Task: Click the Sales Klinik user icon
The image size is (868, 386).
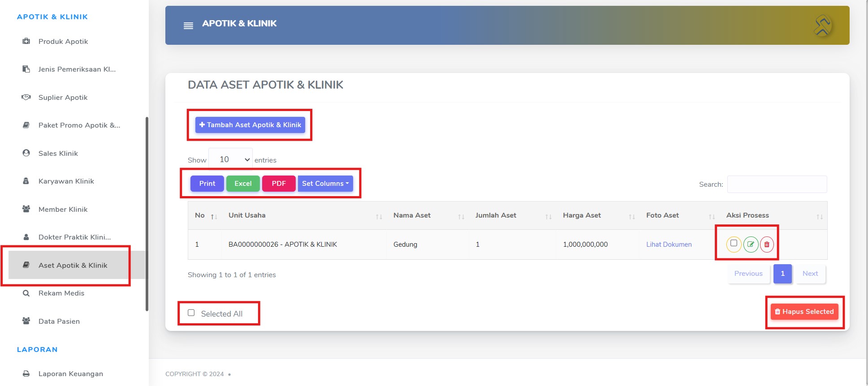Action: click(x=26, y=153)
